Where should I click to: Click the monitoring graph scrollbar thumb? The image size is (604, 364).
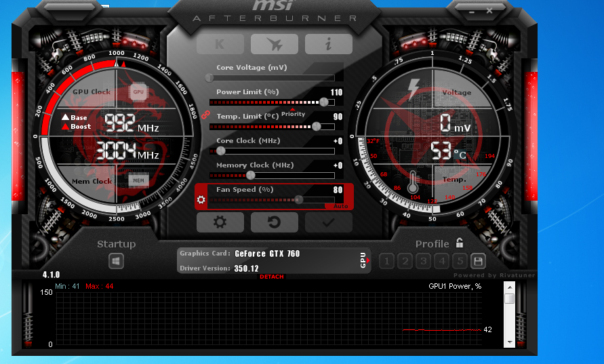coord(510,298)
